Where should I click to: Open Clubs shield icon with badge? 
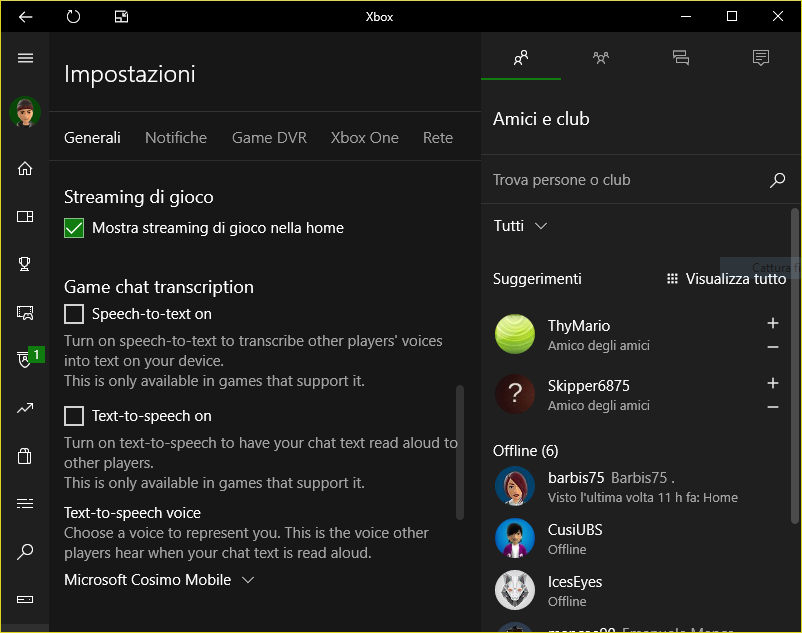(25, 359)
